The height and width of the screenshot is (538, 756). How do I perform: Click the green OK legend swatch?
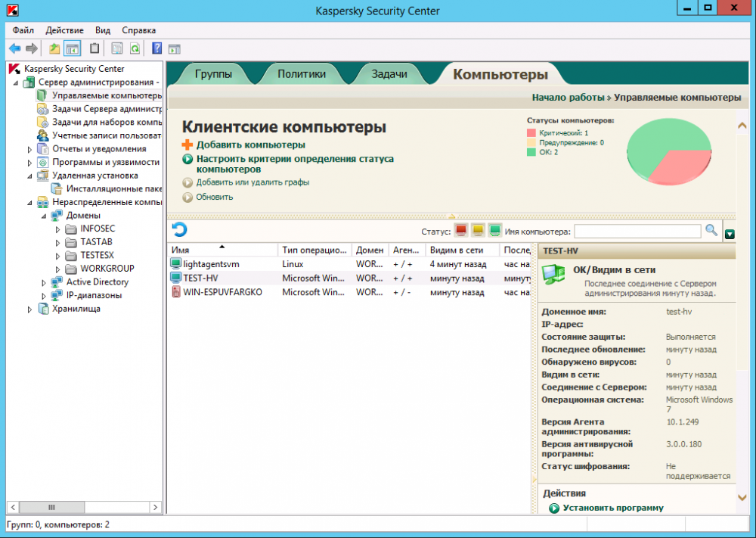[531, 152]
